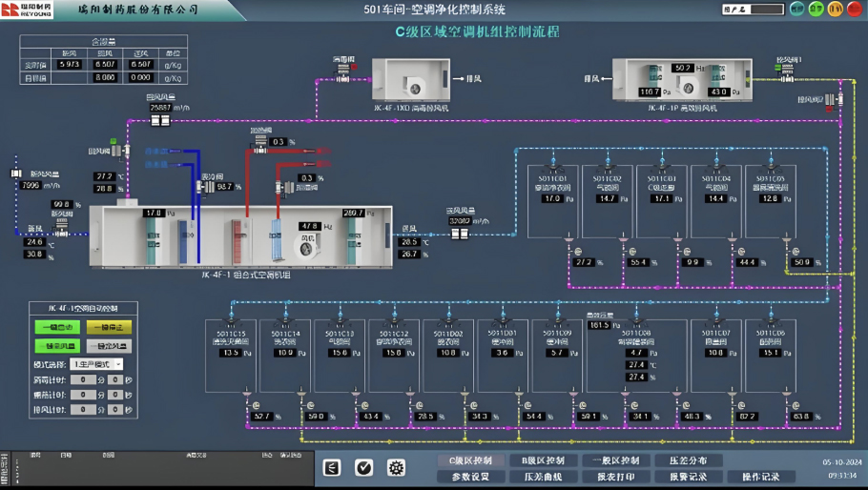Open the 报表打印 page
This screenshot has width=868, height=490.
coord(616,476)
